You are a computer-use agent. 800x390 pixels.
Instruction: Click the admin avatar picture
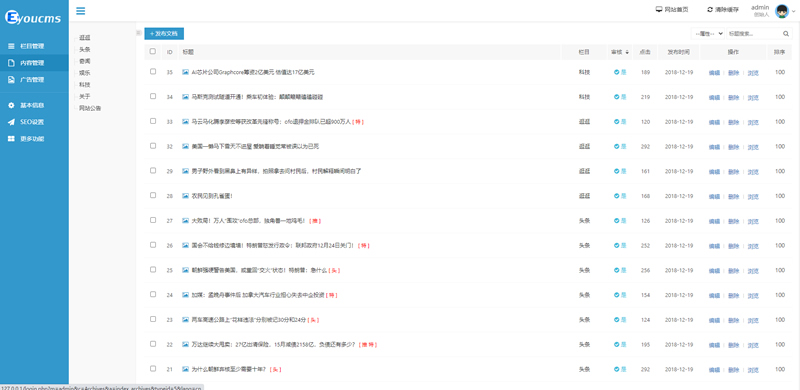pyautogui.click(x=782, y=11)
